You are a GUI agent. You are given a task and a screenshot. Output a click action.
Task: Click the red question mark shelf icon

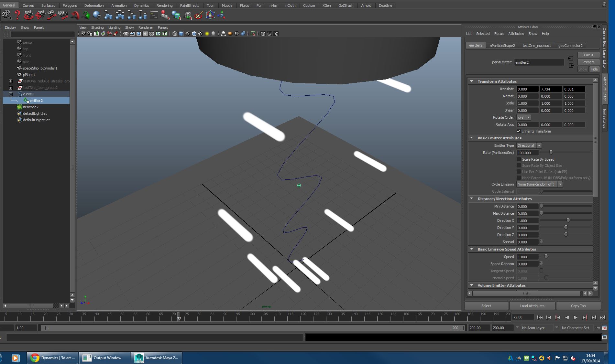click(x=17, y=15)
